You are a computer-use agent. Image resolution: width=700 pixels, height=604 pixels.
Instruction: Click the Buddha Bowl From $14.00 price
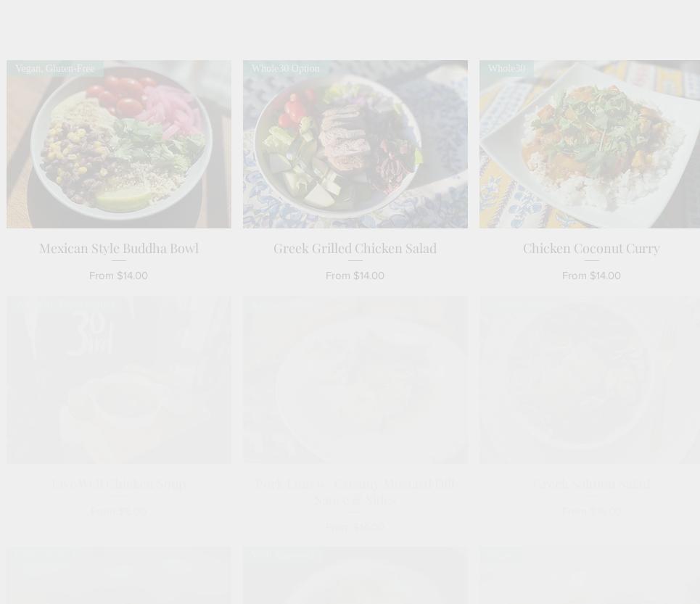coord(119,276)
